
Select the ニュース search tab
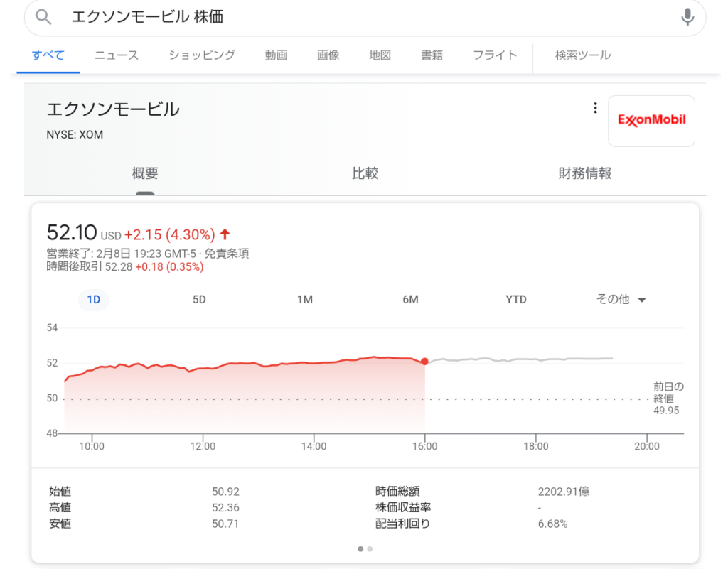pos(117,55)
